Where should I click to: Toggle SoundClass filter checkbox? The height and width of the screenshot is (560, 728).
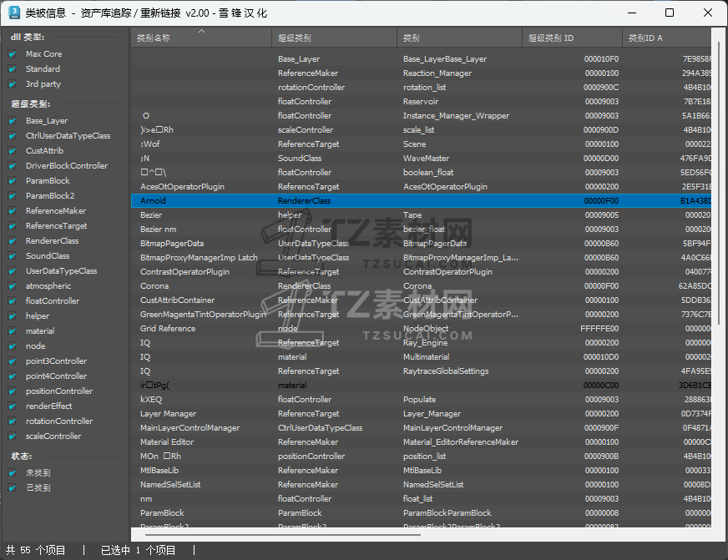click(x=13, y=256)
